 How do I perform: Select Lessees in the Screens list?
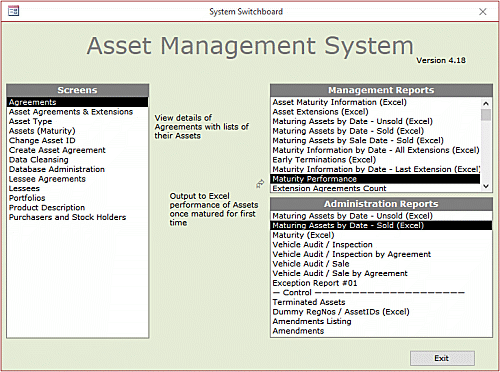pos(77,189)
